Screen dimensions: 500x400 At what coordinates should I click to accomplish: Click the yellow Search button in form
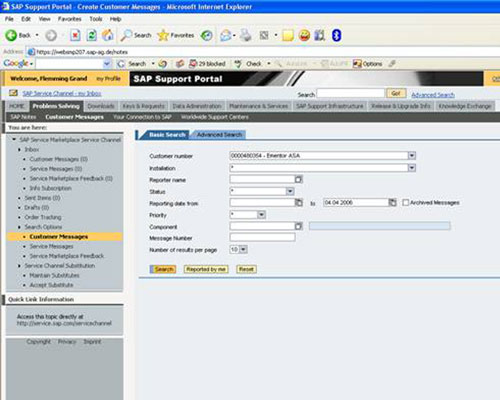(163, 269)
